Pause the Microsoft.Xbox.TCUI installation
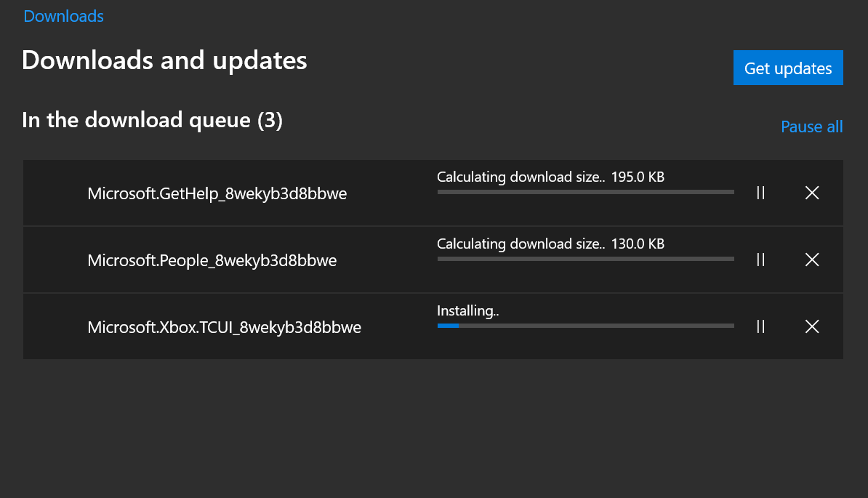 [x=760, y=326]
